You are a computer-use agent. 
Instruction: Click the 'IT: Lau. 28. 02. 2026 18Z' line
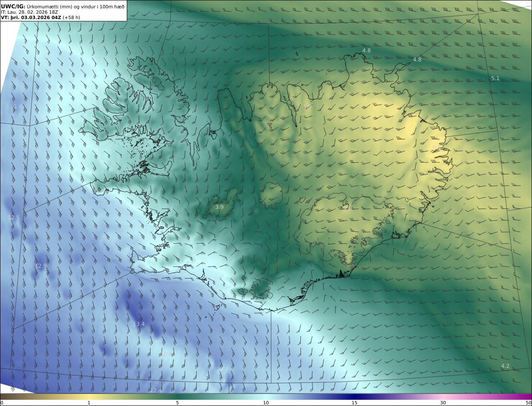pyautogui.click(x=30, y=12)
